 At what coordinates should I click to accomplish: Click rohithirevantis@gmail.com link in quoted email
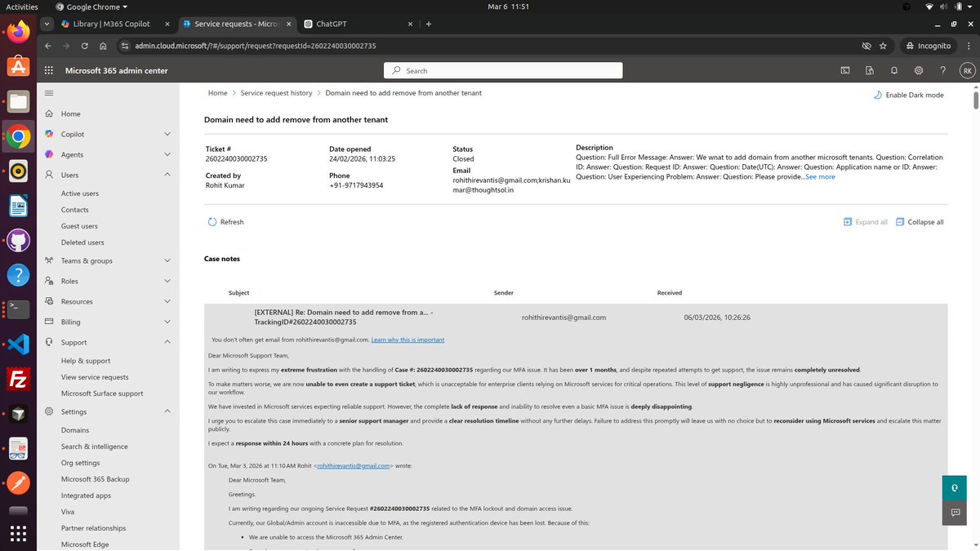(354, 465)
